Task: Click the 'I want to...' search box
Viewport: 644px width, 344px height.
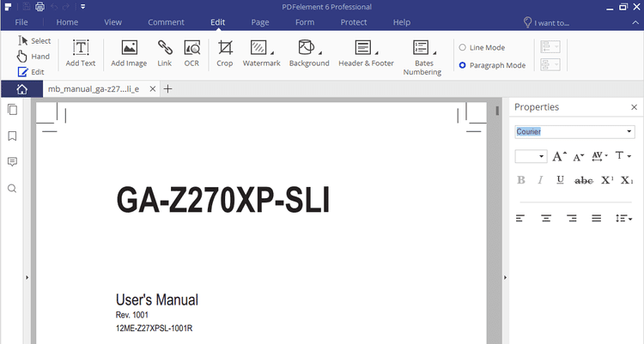Action: (546, 22)
